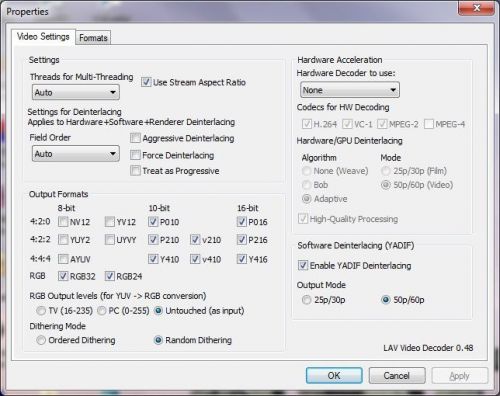
Task: Open the Hardware Decoder to use dropdown
Action: [350, 90]
